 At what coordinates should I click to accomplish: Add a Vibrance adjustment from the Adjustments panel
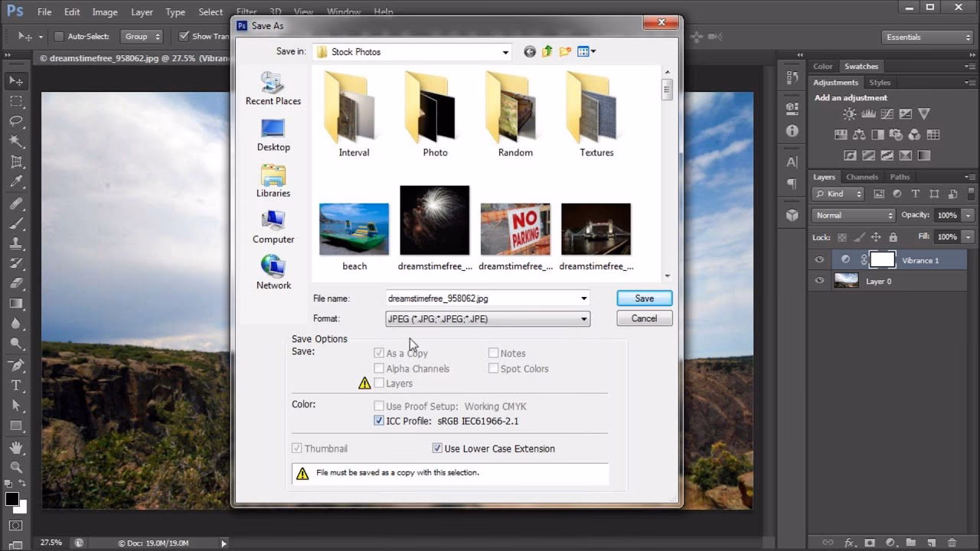pyautogui.click(x=924, y=113)
